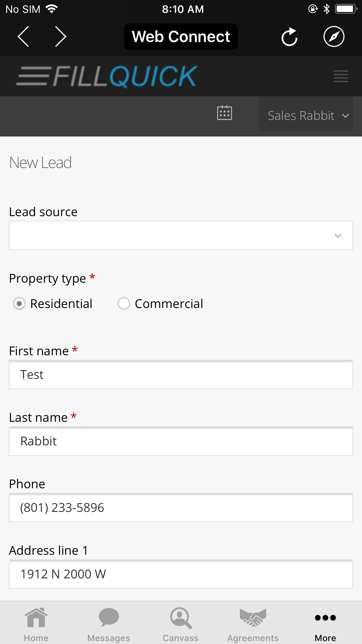Click the Last name field
Screen dimensions: 362x644
181,441
